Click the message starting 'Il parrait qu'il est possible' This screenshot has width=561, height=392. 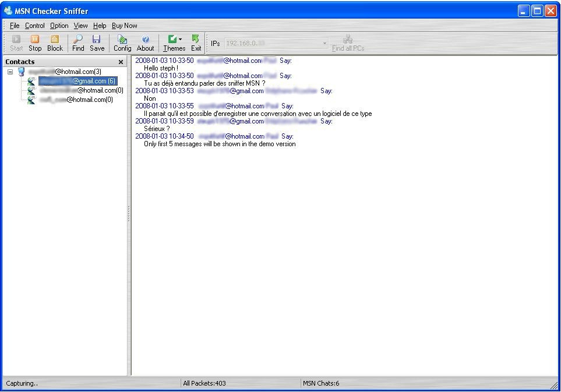[x=258, y=114]
